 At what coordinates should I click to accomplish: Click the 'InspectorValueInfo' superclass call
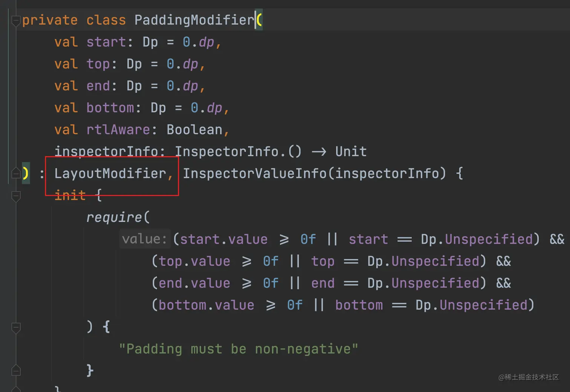click(x=255, y=173)
